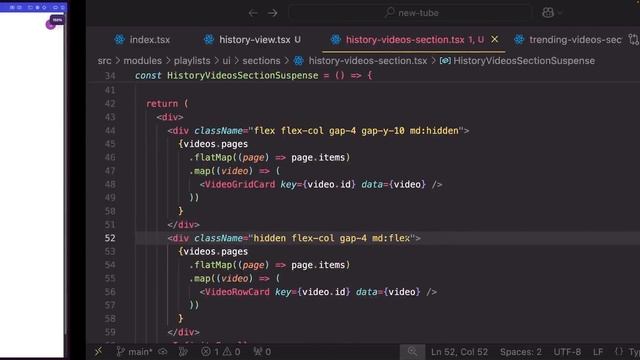Click the closing </div> on line 59
This screenshot has height=360, width=640.
coord(183,332)
